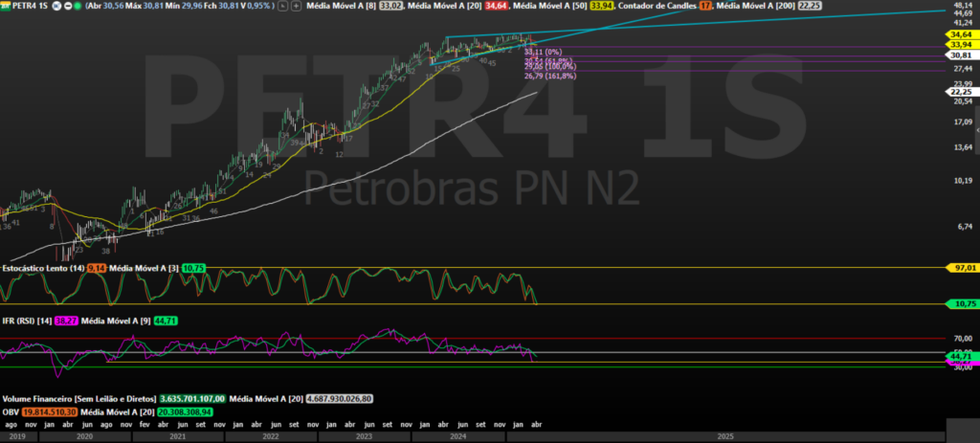The image size is (980, 443).
Task: Click the orange 19.814.510,30 OBV value badge
Action: tap(50, 411)
